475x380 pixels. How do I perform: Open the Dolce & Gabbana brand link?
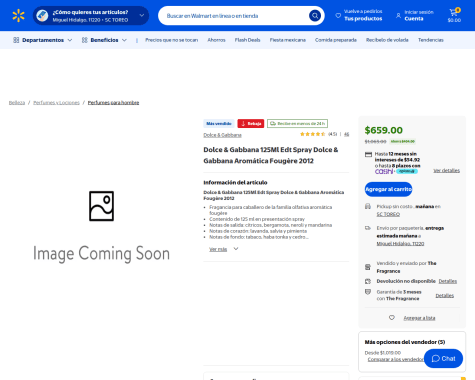(222, 135)
